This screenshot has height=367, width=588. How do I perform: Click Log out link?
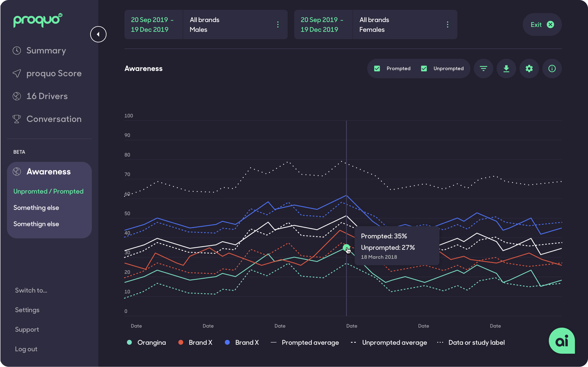tap(26, 349)
